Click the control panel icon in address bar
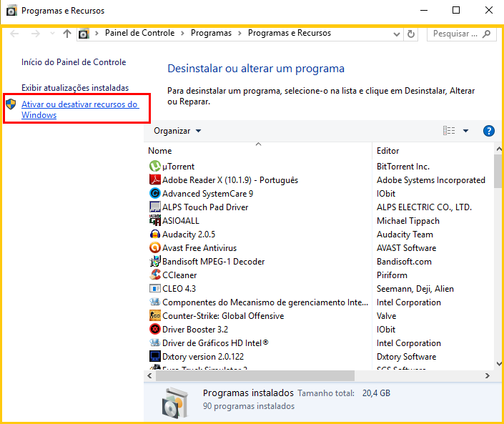The height and width of the screenshot is (424, 504). pyautogui.click(x=84, y=34)
